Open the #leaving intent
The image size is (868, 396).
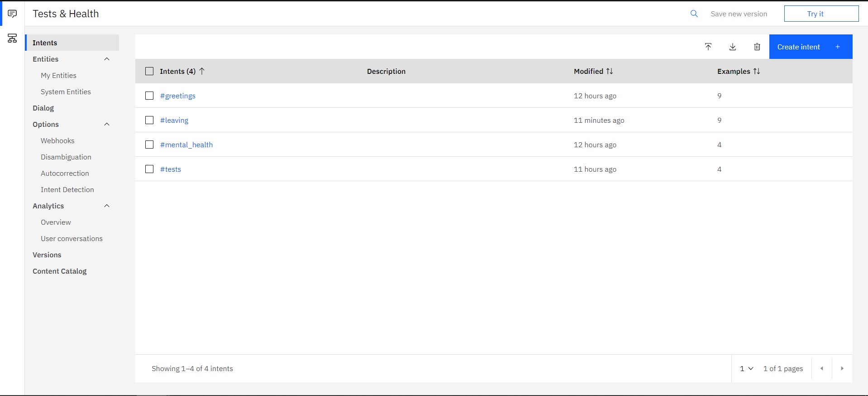point(174,120)
